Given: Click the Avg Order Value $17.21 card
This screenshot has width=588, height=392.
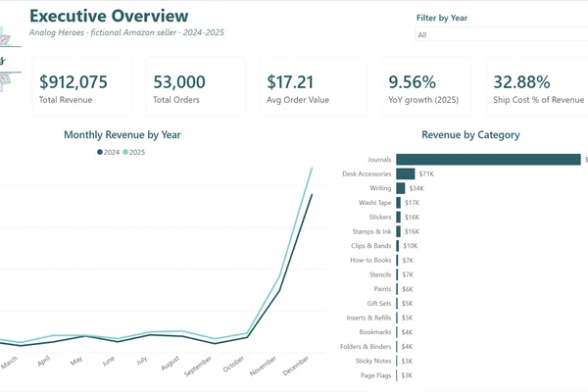Looking at the screenshot, I should coord(314,86).
